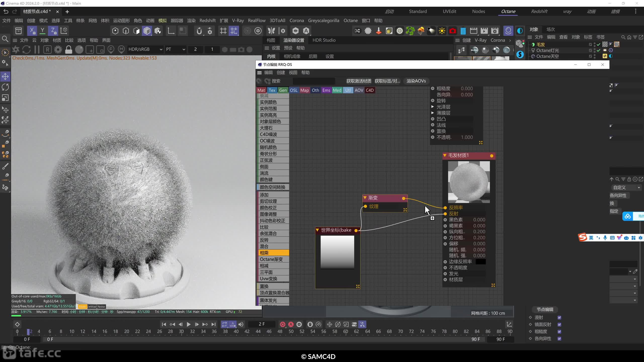Add 颜色校正 node from list
644x362 pixels.
coord(273,208)
